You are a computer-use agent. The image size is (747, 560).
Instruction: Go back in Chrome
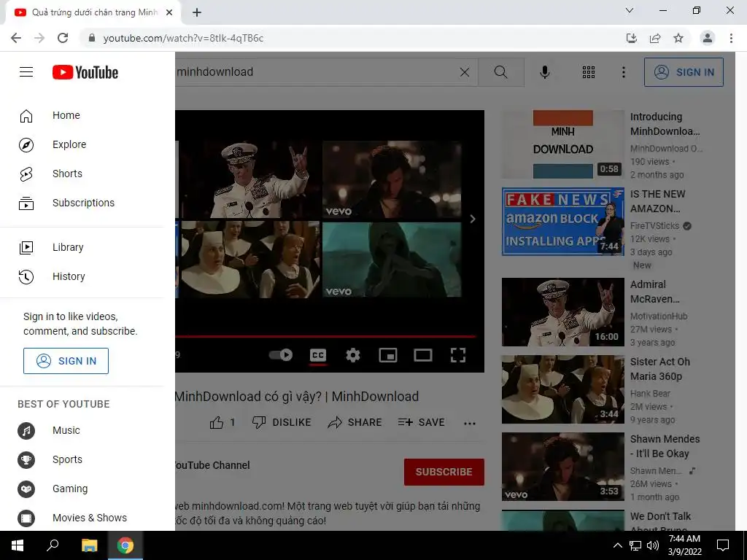click(x=16, y=38)
